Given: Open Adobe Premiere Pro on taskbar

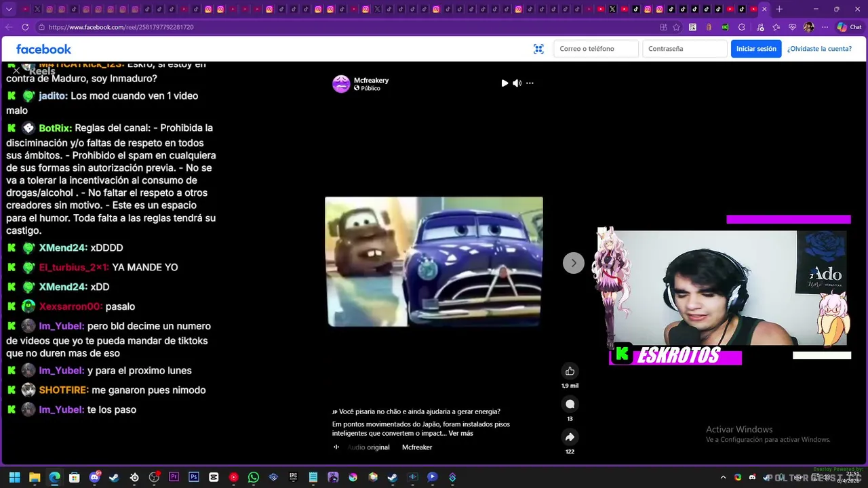Looking at the screenshot, I should click(174, 477).
